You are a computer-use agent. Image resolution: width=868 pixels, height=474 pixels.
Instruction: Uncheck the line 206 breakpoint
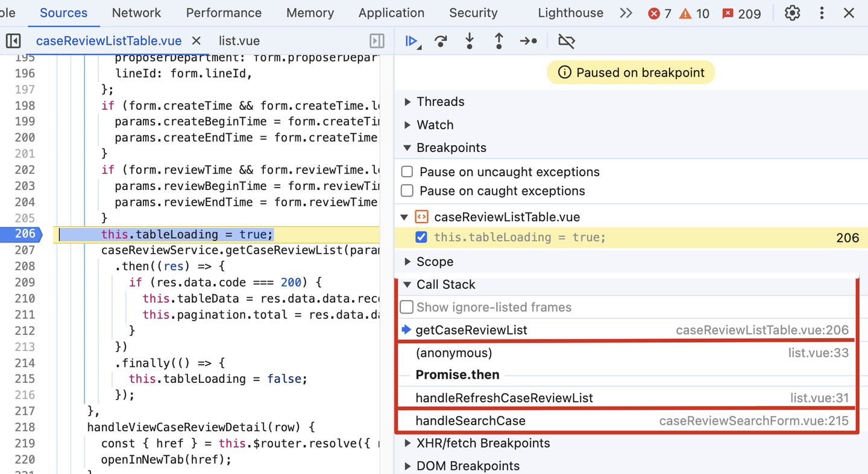(x=421, y=238)
